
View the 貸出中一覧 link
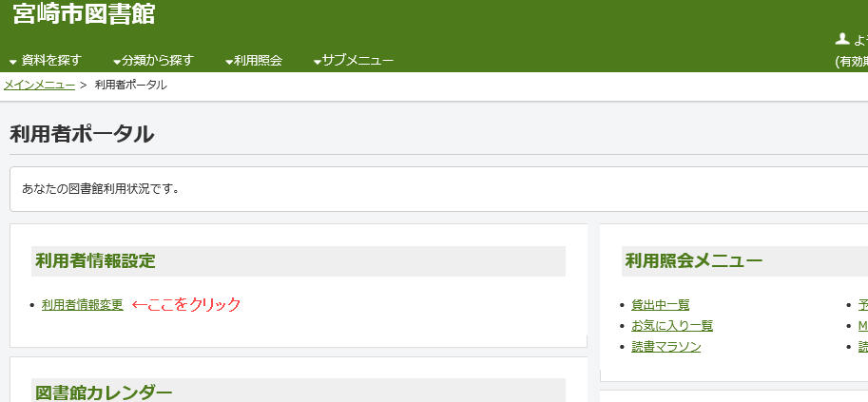(x=661, y=305)
